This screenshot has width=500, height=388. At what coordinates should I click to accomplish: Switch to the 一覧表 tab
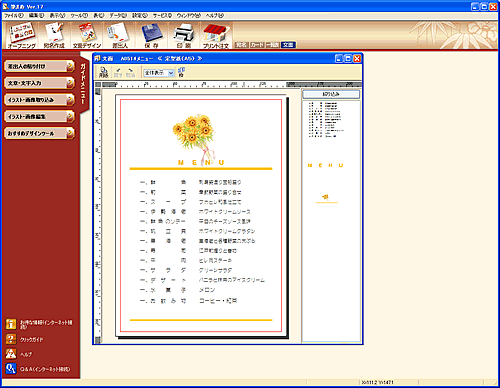pyautogui.click(x=273, y=45)
